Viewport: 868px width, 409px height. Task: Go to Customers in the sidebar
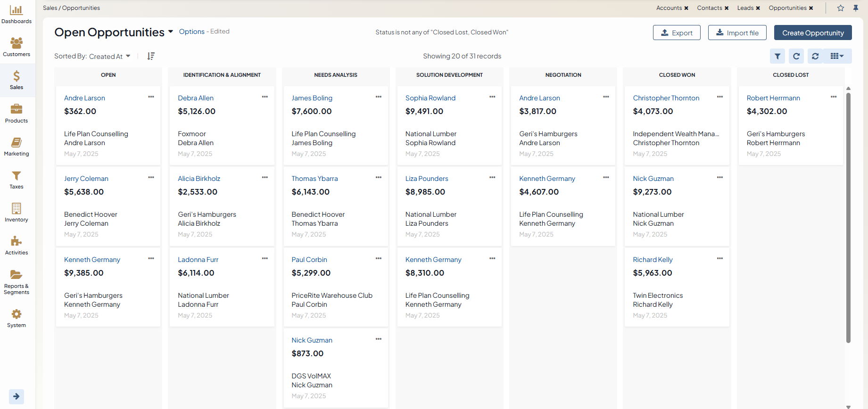click(x=17, y=47)
